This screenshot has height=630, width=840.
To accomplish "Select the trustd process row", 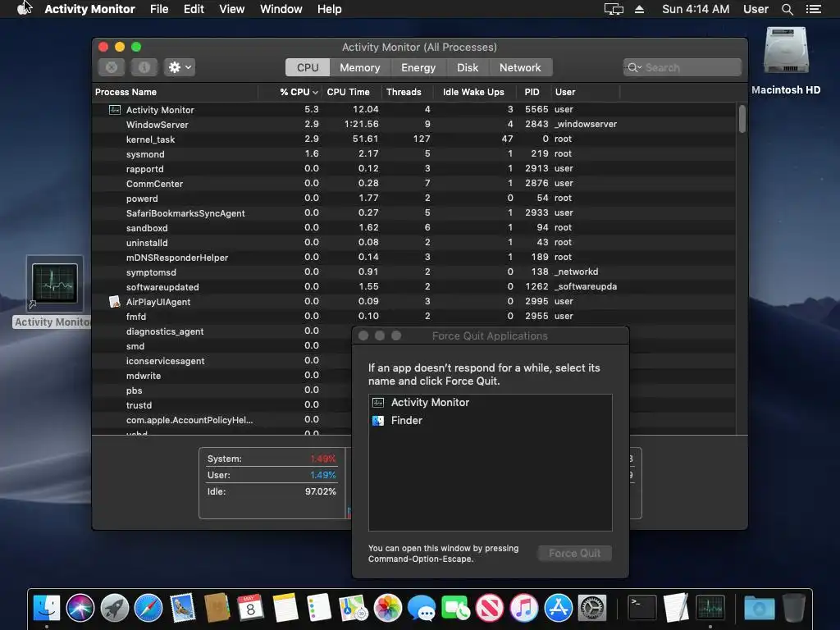I will tap(221, 405).
